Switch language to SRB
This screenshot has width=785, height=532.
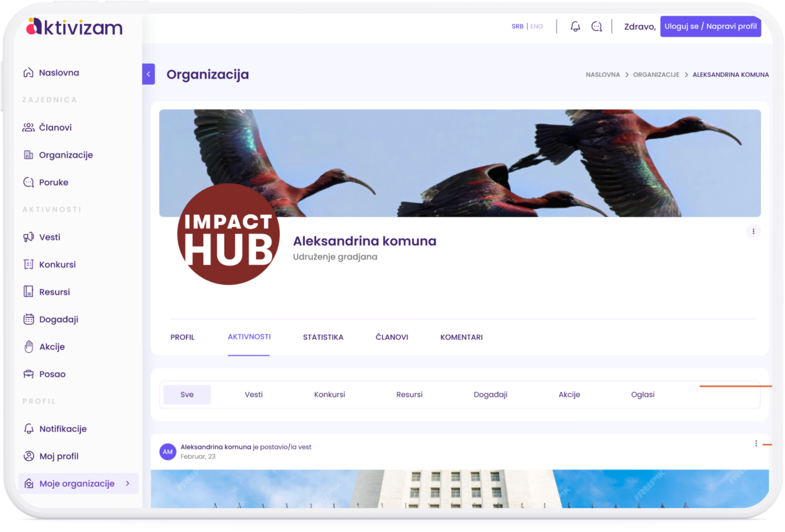pyautogui.click(x=517, y=26)
